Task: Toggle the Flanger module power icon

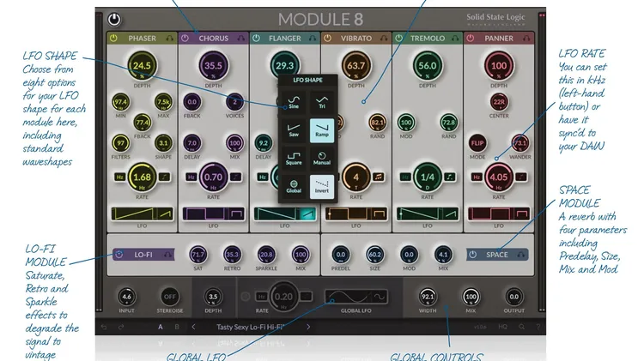Action: 256,38
